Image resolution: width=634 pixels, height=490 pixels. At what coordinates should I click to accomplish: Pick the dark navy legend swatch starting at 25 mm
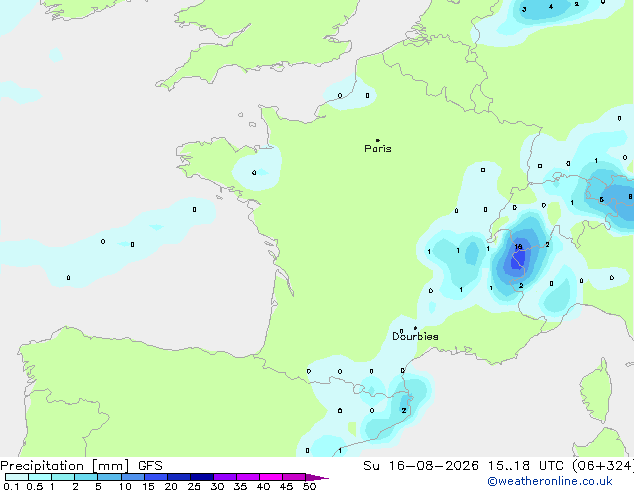[202, 477]
